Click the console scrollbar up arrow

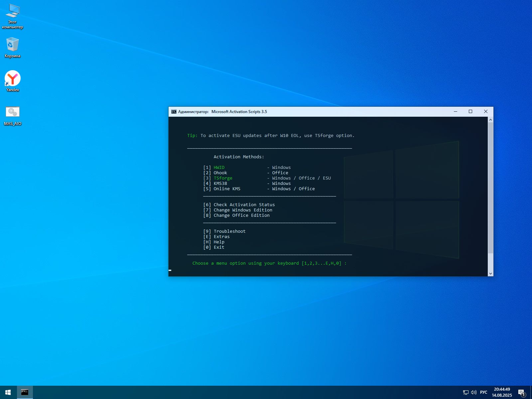pyautogui.click(x=490, y=119)
